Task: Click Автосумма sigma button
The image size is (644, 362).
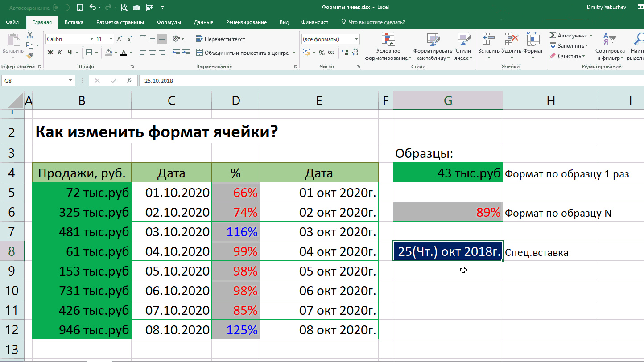Action: (567, 35)
